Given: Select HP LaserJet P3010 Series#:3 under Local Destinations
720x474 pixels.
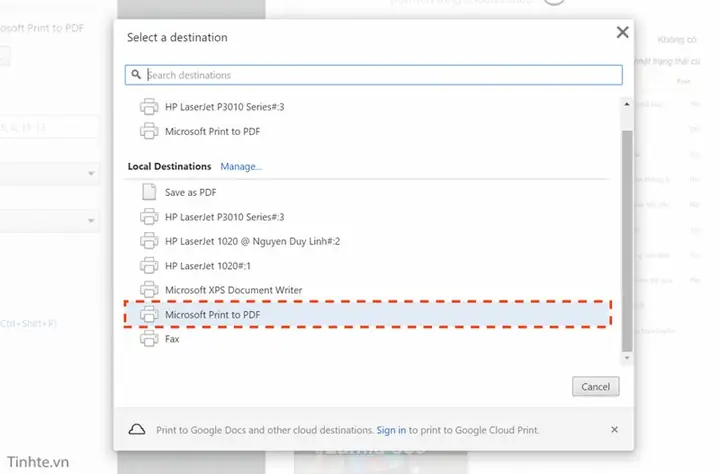Looking at the screenshot, I should [367, 217].
